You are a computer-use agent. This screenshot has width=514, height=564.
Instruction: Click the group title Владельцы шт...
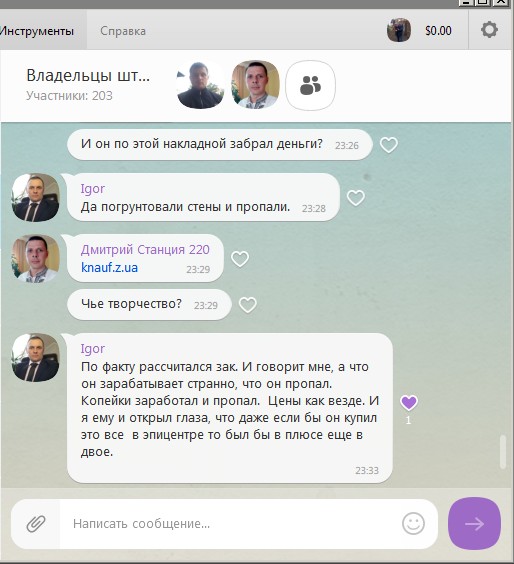tap(88, 76)
